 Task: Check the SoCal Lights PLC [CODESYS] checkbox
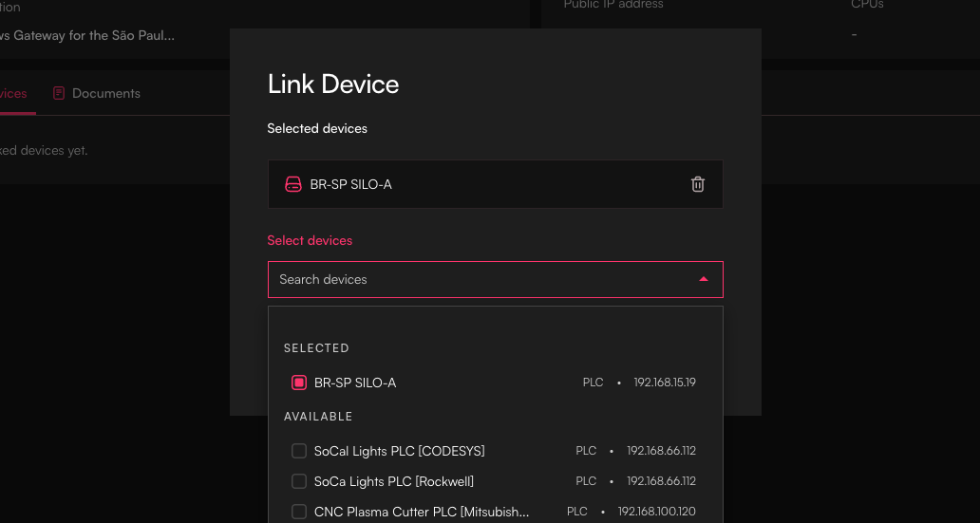pyautogui.click(x=299, y=451)
